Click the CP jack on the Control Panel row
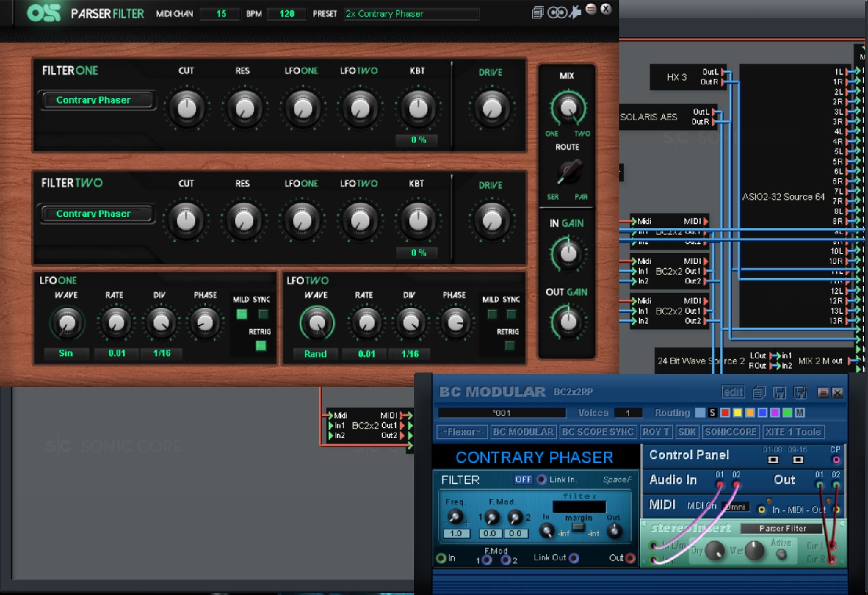This screenshot has height=595, width=868. click(x=836, y=460)
